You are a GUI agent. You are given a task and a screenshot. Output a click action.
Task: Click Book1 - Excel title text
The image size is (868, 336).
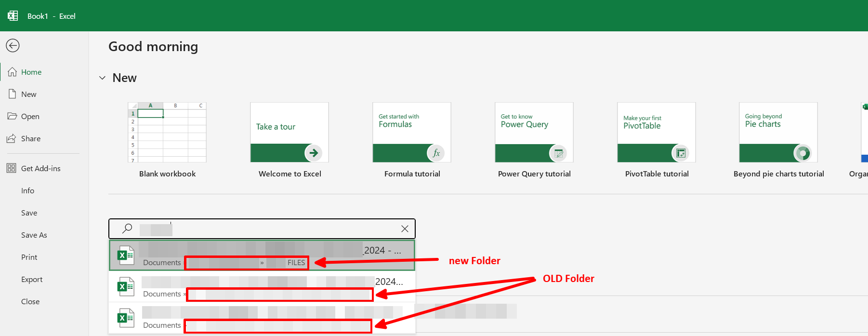(x=52, y=16)
